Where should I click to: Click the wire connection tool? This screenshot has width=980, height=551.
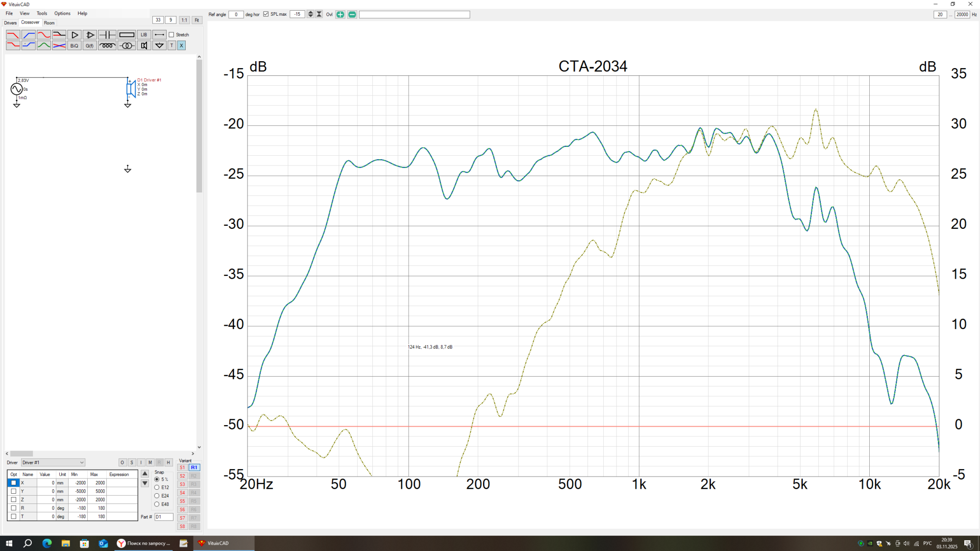[x=159, y=35]
